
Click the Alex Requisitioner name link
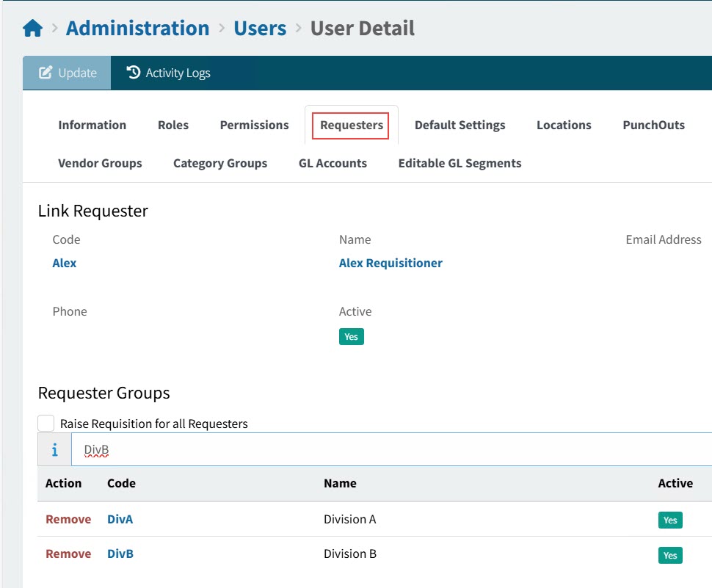pos(390,263)
